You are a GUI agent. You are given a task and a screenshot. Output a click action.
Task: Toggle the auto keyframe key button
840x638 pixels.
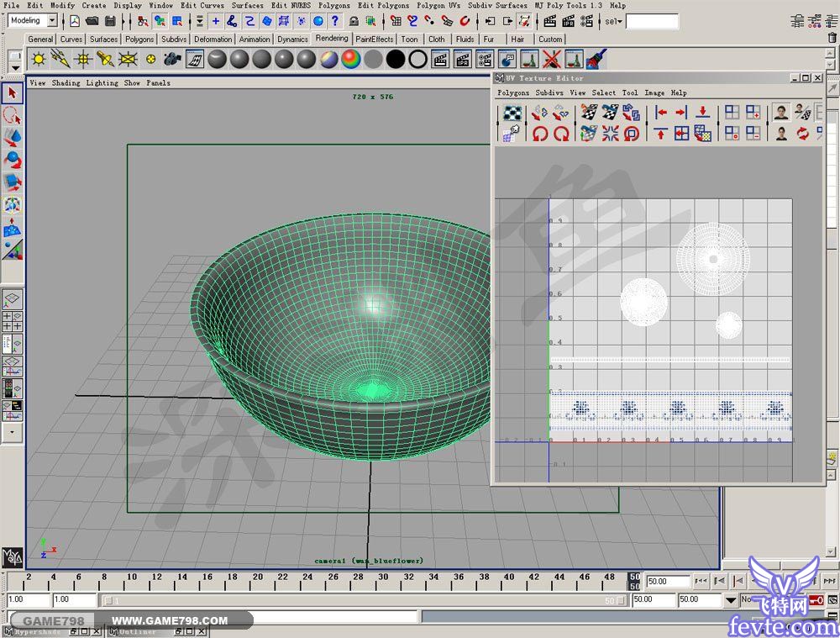pyautogui.click(x=815, y=600)
